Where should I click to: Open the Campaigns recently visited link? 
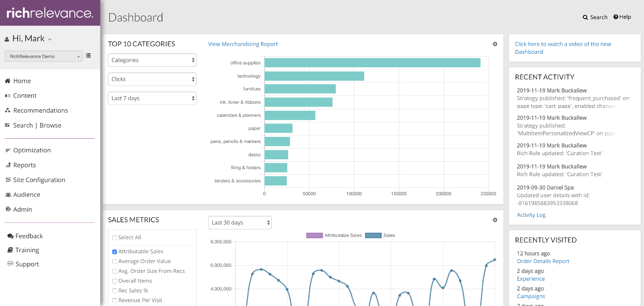point(531,297)
